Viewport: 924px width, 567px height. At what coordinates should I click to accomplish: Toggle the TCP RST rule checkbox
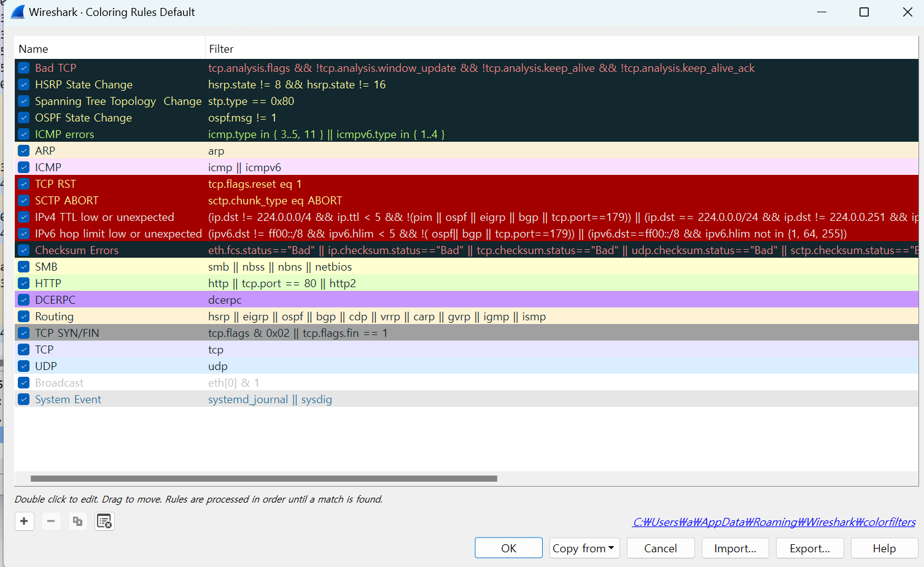(x=24, y=184)
